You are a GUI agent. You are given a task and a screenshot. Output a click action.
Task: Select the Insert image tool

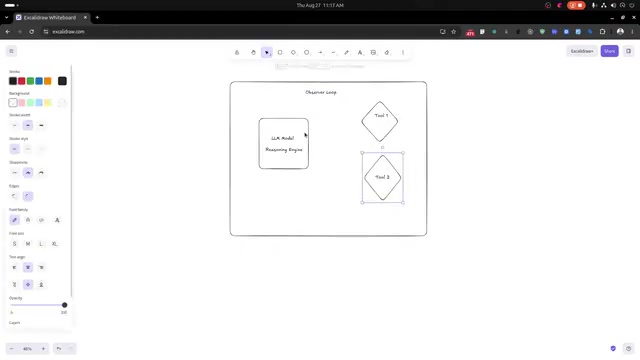[373, 52]
